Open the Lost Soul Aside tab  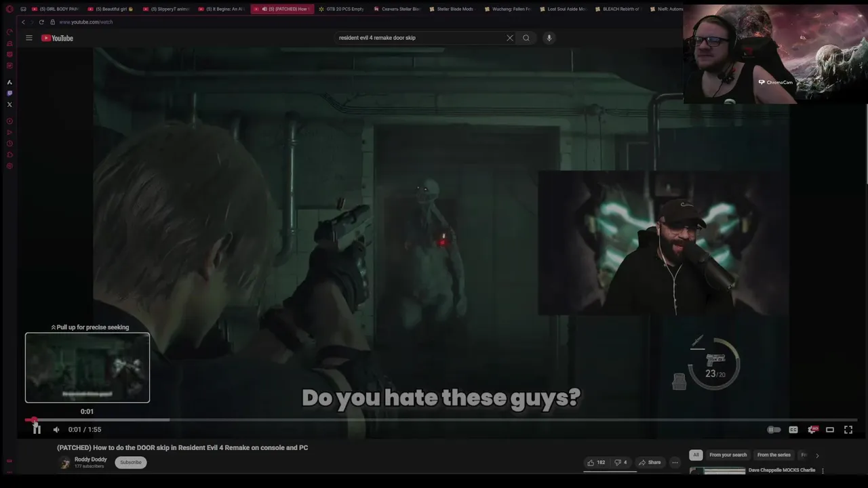tap(562, 9)
